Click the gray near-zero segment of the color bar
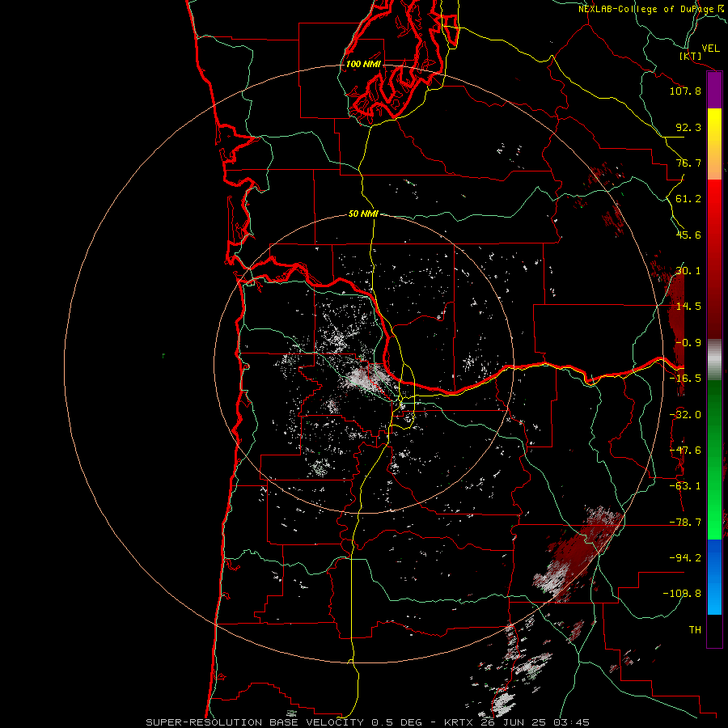The width and height of the screenshot is (728, 728). pos(714,360)
